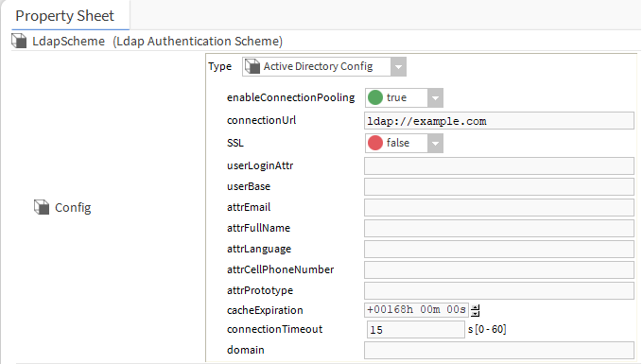
Task: Click the Config slot cube icon
Action: pos(42,207)
